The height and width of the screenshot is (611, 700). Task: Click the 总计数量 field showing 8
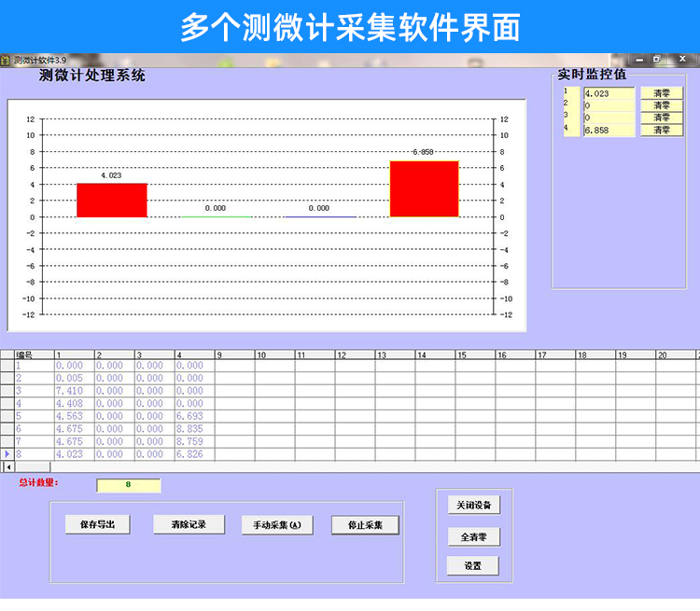(129, 485)
